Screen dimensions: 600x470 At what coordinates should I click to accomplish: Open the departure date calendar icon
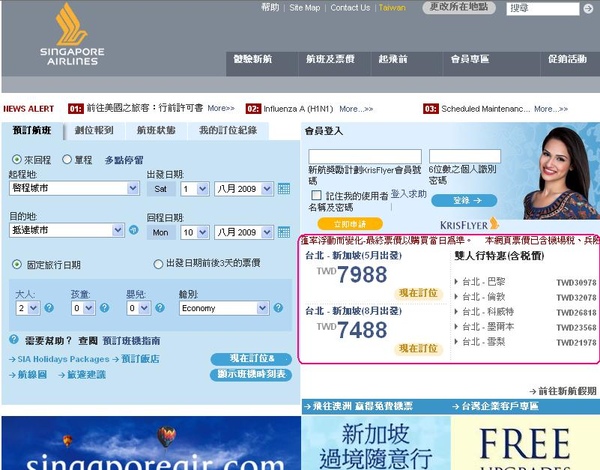[x=284, y=189]
